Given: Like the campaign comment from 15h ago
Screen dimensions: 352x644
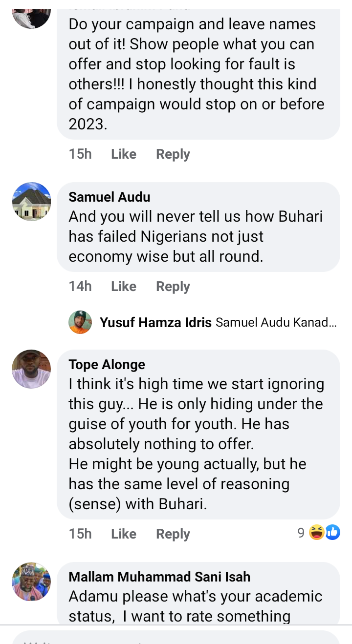Looking at the screenshot, I should click(123, 154).
